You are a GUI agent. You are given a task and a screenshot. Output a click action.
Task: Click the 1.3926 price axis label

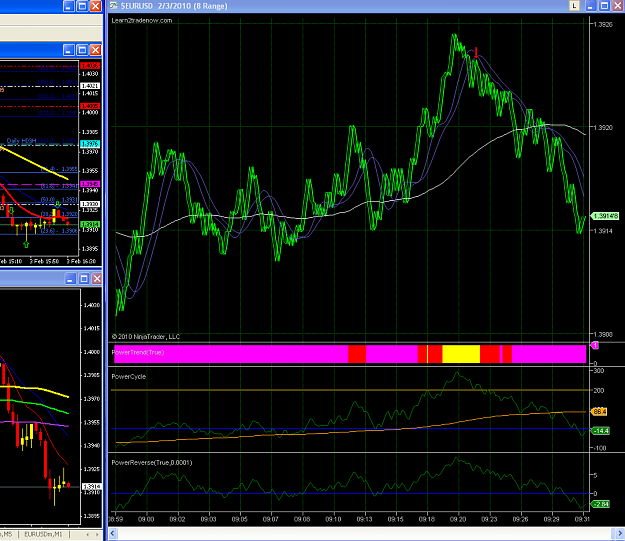tap(603, 24)
